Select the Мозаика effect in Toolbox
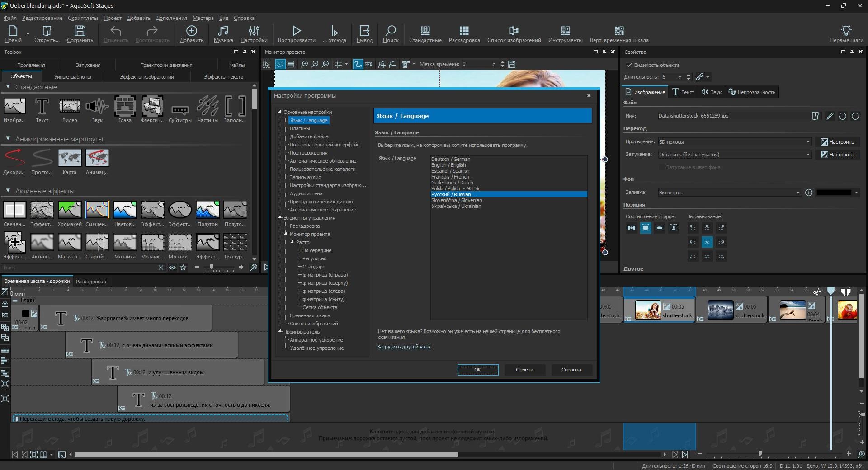This screenshot has width=868, height=470. point(125,246)
